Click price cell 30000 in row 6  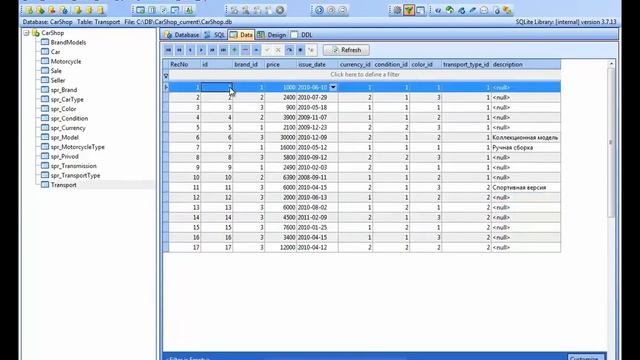(280, 138)
